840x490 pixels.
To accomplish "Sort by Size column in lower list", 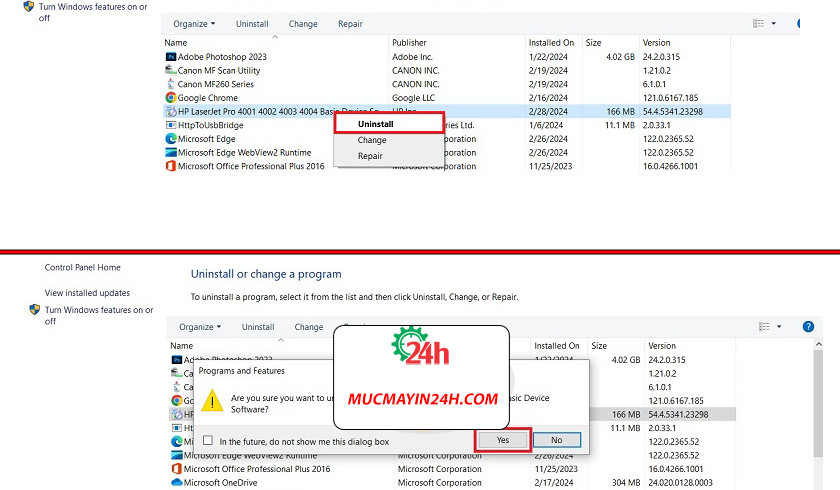I will click(x=616, y=345).
